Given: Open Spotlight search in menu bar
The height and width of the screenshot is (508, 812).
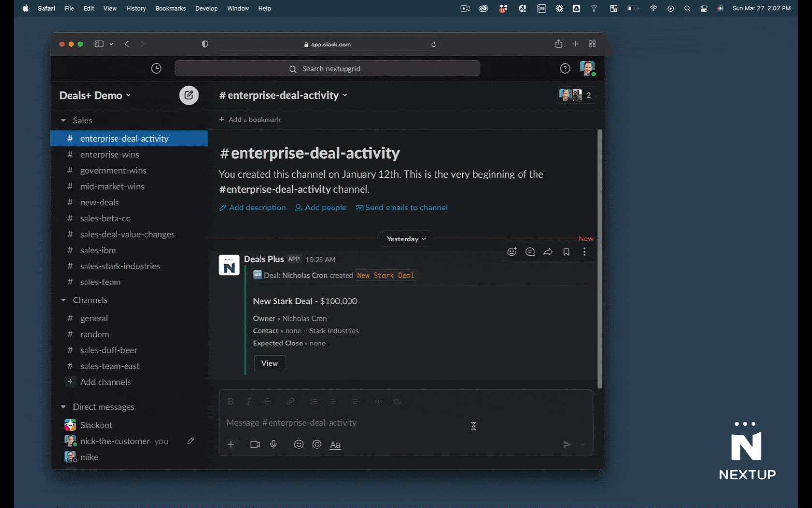Looking at the screenshot, I should (x=687, y=8).
